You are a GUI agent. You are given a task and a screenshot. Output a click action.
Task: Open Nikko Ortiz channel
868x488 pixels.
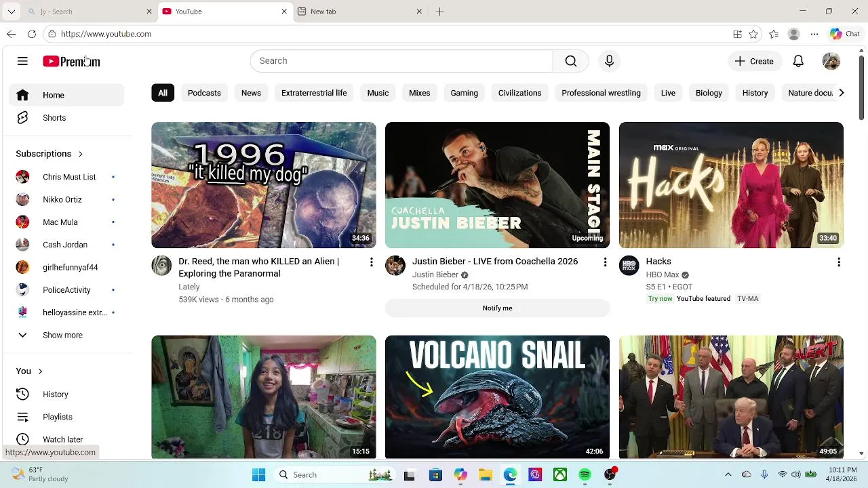(66, 199)
